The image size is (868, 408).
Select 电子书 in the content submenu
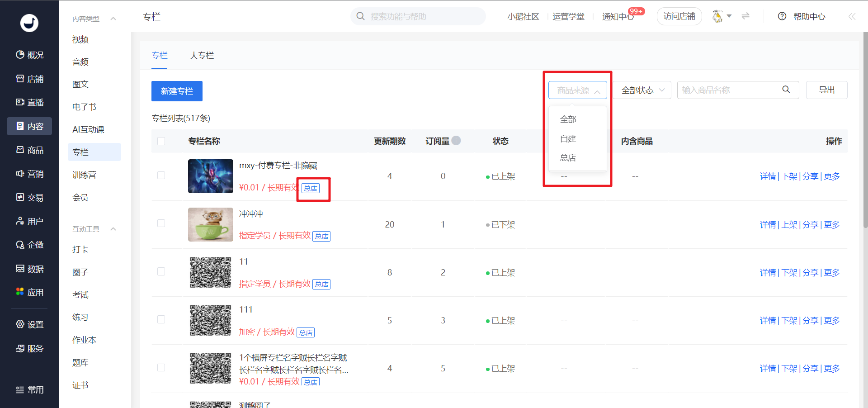84,107
